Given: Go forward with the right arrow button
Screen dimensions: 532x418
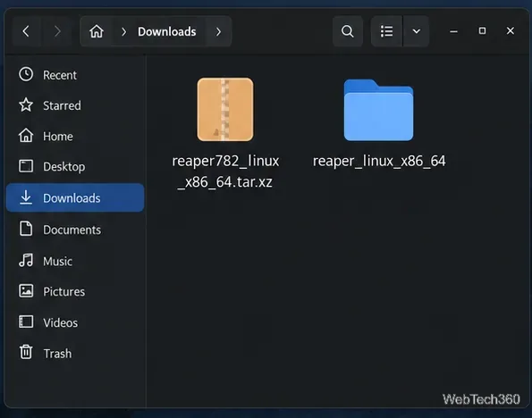Looking at the screenshot, I should (57, 31).
